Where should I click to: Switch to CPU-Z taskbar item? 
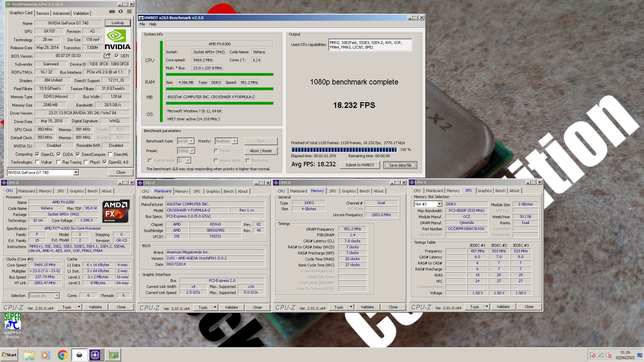(x=95, y=355)
